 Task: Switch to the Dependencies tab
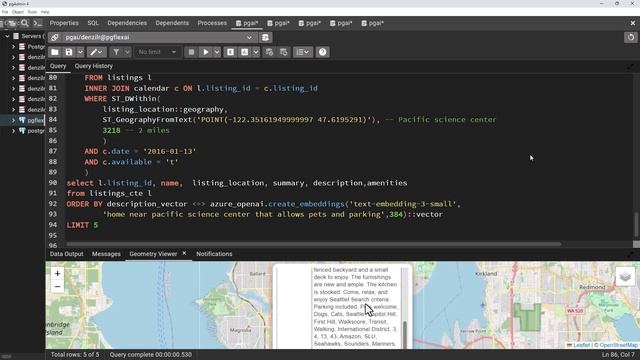(x=127, y=23)
